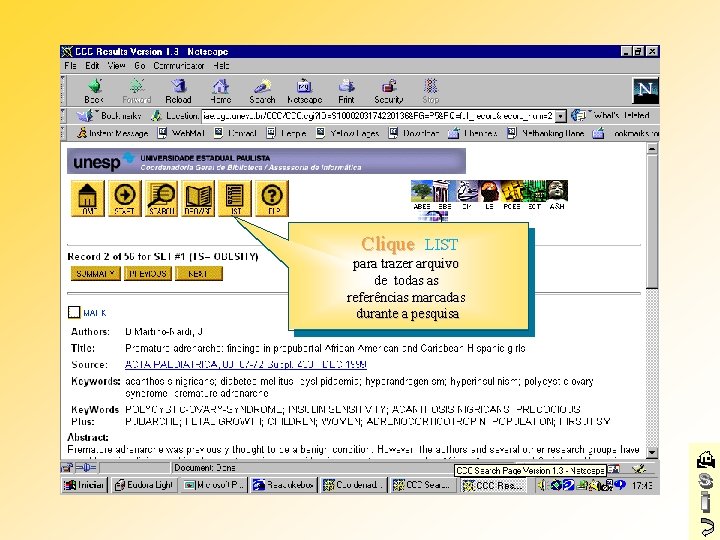Image resolution: width=720 pixels, height=540 pixels.
Task: Open the Bookmarks icon
Action: (x=85, y=116)
